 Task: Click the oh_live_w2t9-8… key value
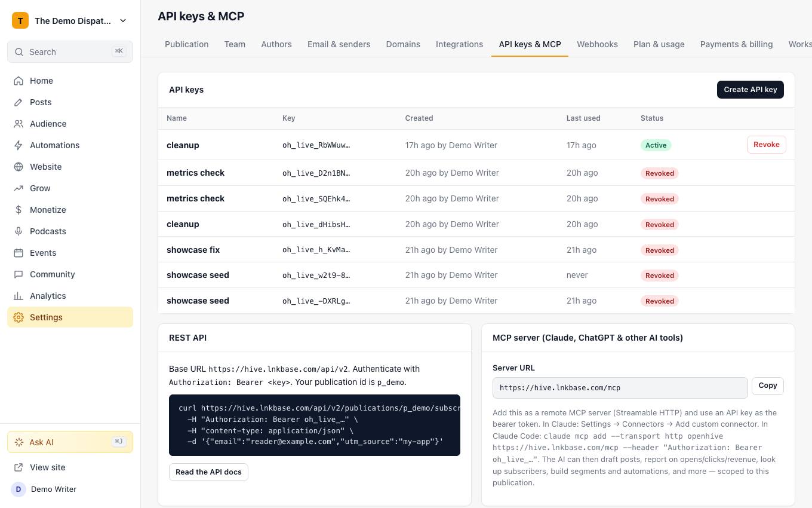(x=316, y=276)
